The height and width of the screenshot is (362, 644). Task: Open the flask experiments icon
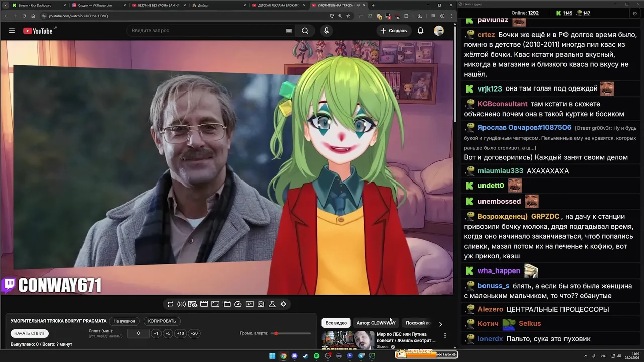pyautogui.click(x=272, y=304)
